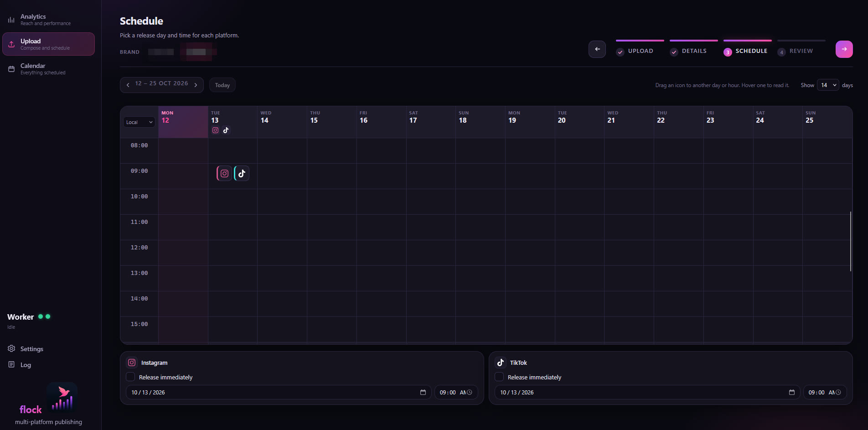868x430 pixels.
Task: Open the Show days count dropdown
Action: (828, 85)
